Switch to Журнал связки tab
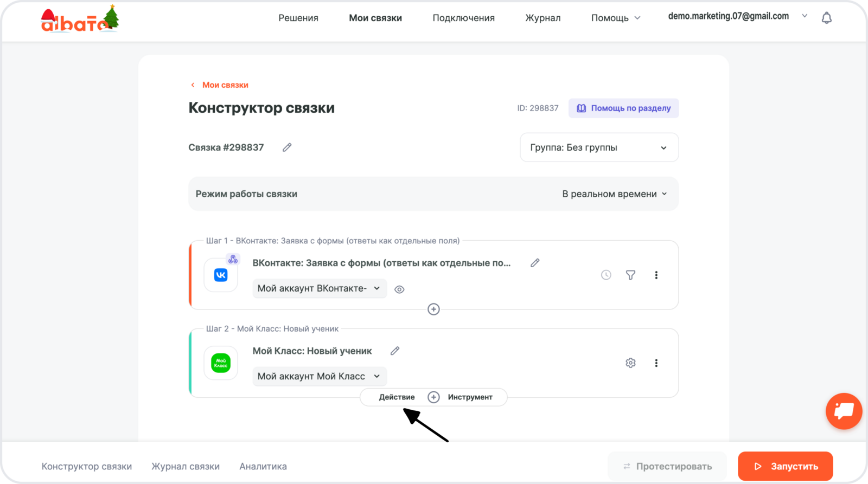Screen dimensions: 868x484 [186, 467]
